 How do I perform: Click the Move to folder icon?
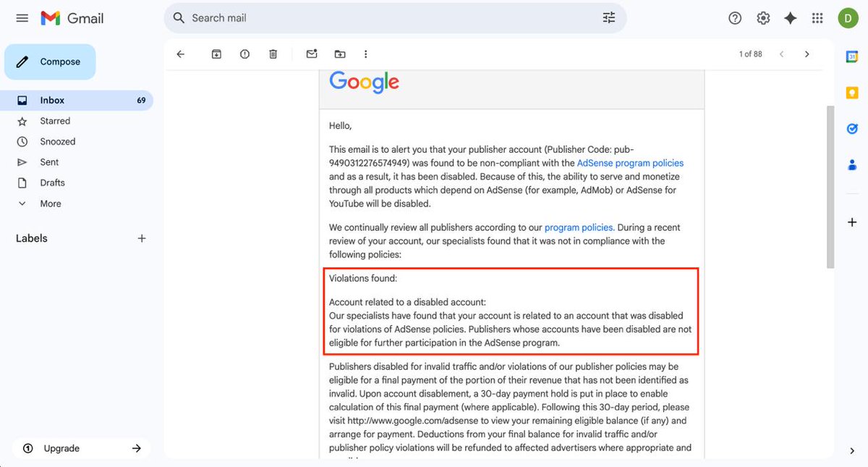(340, 54)
